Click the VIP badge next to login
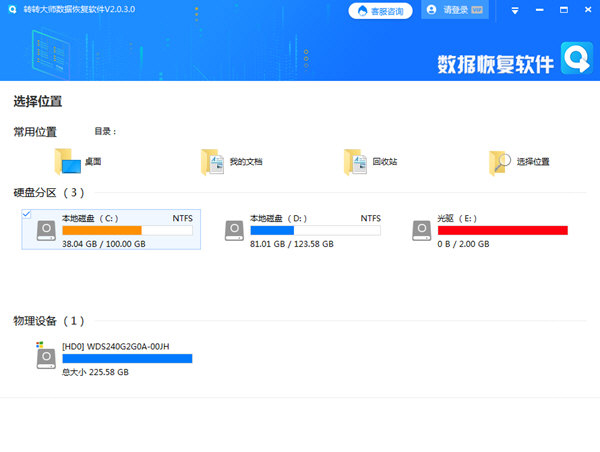Screen dimensions: 600x452 477,10
